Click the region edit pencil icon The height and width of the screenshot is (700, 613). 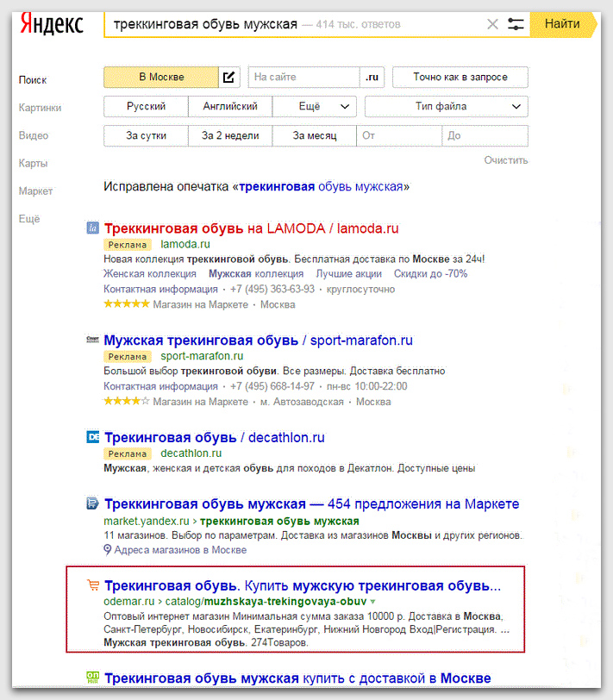[x=229, y=78]
